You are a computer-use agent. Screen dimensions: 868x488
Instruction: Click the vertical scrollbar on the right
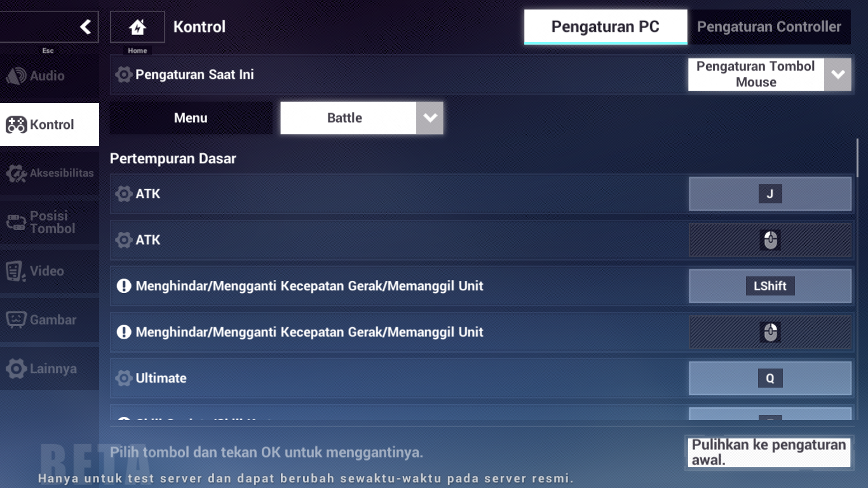click(x=857, y=159)
